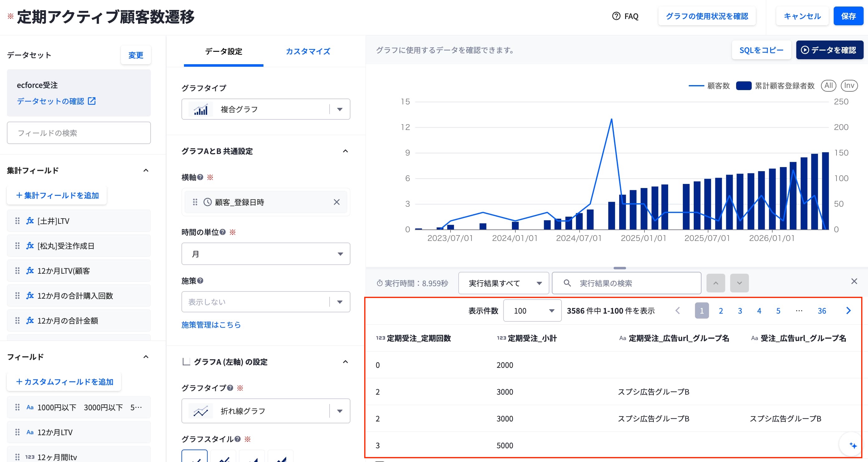
Task: Open the FAQ help icon
Action: (x=616, y=16)
